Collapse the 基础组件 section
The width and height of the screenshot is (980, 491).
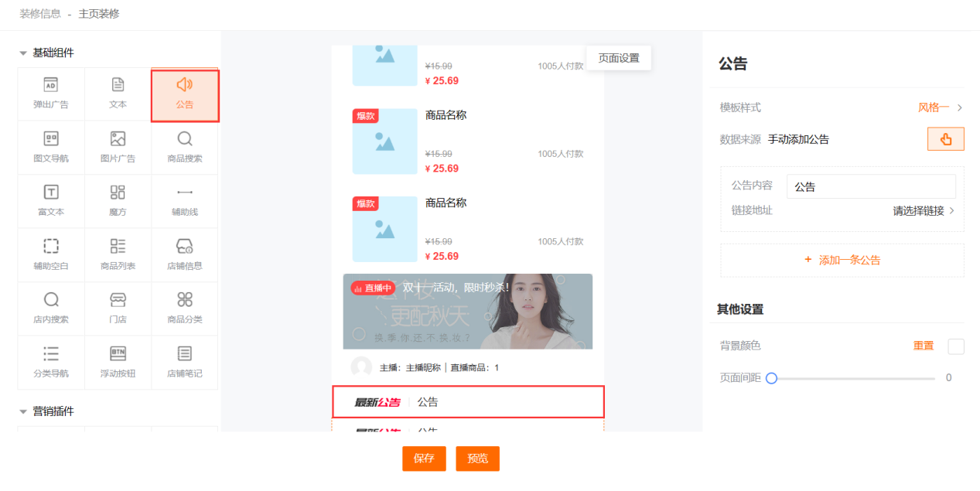pos(23,53)
